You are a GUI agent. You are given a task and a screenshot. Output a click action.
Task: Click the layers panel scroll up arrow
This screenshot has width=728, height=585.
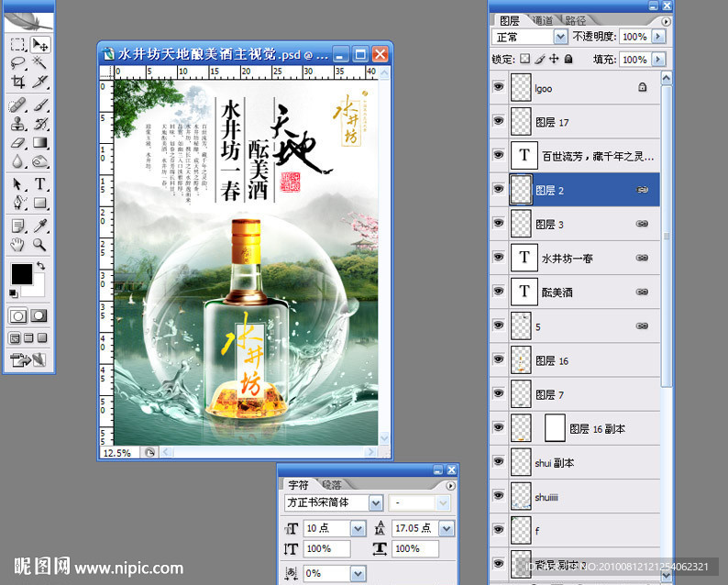(667, 78)
